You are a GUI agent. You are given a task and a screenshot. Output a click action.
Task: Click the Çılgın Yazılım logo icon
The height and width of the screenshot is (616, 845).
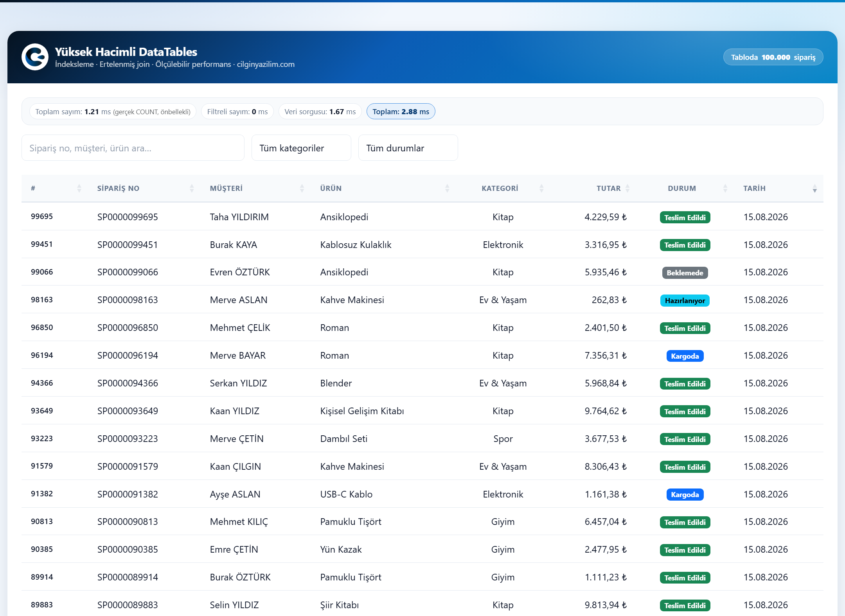coord(35,57)
